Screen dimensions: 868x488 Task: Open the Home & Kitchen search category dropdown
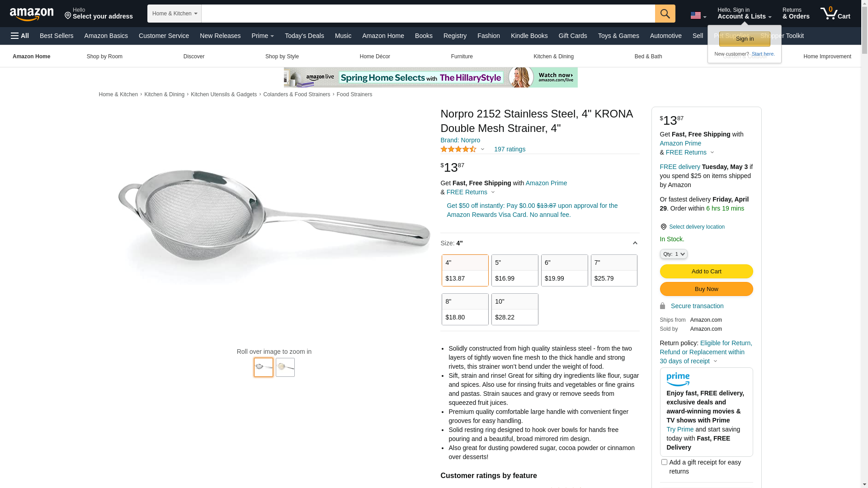pos(175,14)
